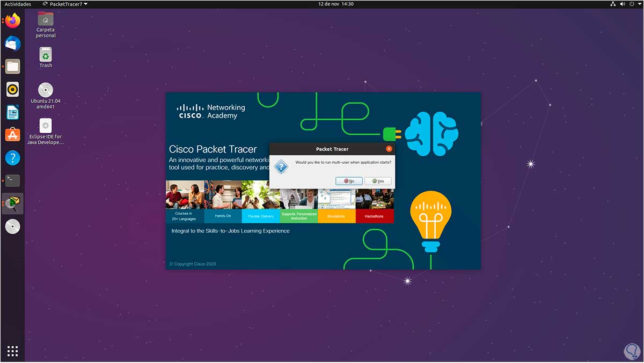Open the PacketTracer7 app menu
The image size is (644, 363).
tap(65, 4)
